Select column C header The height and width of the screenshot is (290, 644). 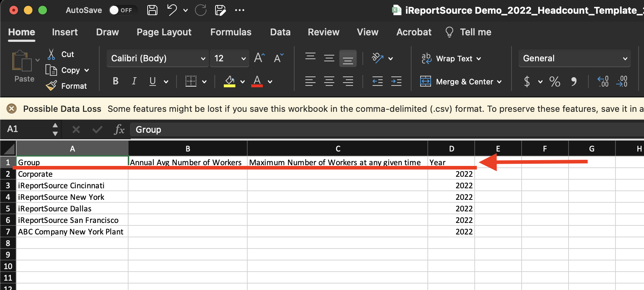tap(338, 149)
